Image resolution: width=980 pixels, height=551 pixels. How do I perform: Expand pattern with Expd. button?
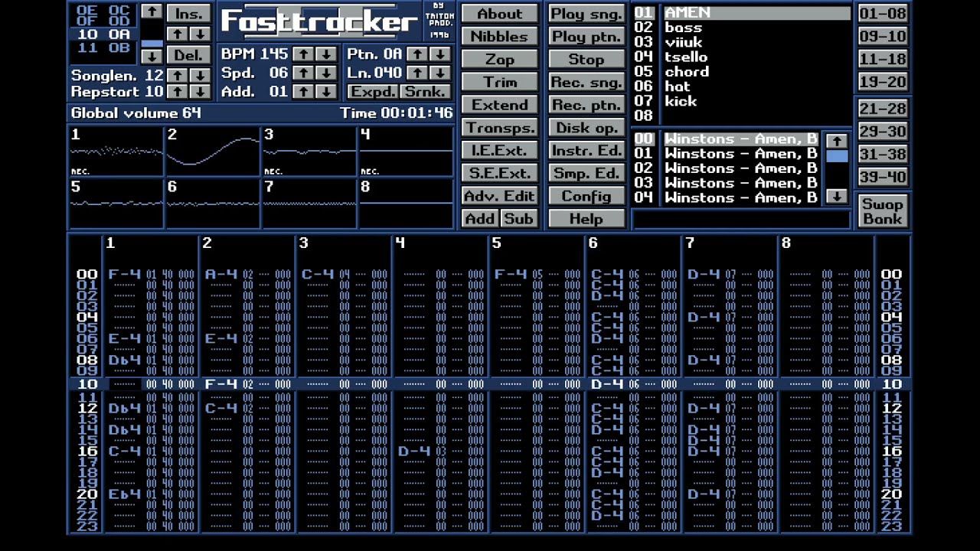373,91
